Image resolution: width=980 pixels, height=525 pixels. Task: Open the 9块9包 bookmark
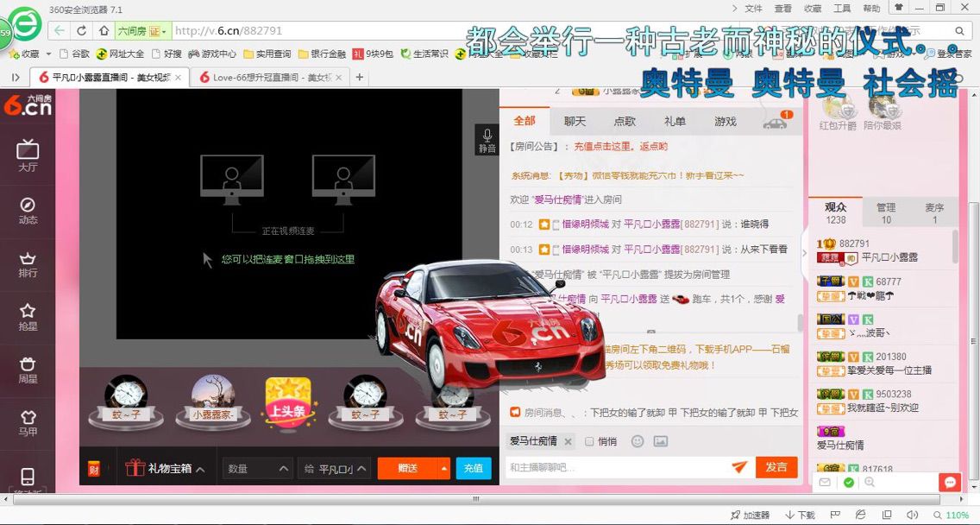click(374, 54)
